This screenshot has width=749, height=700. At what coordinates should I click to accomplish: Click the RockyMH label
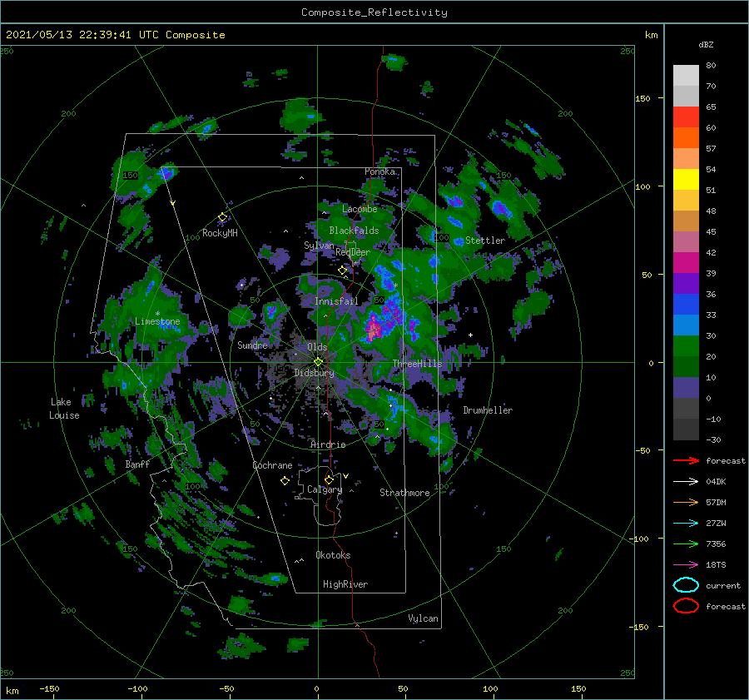(220, 233)
